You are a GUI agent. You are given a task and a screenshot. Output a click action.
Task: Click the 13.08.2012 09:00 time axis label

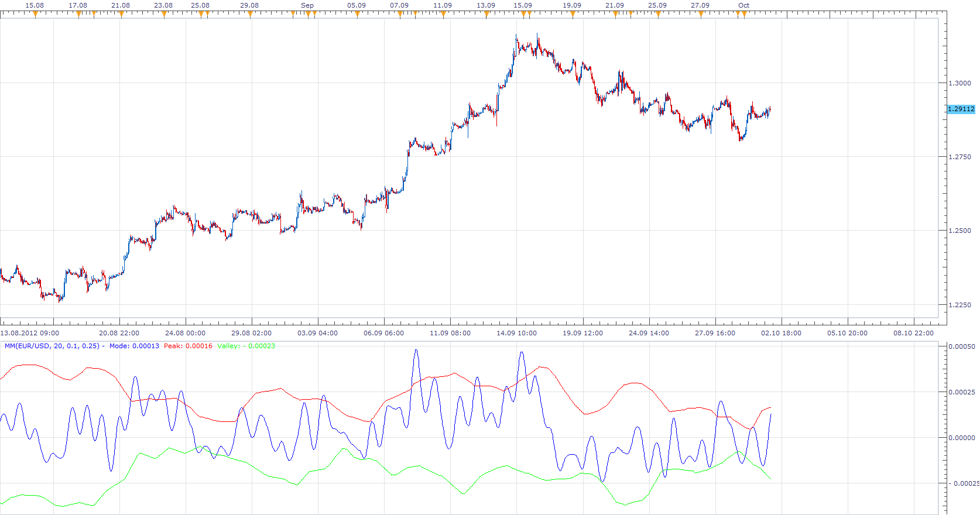coord(30,333)
